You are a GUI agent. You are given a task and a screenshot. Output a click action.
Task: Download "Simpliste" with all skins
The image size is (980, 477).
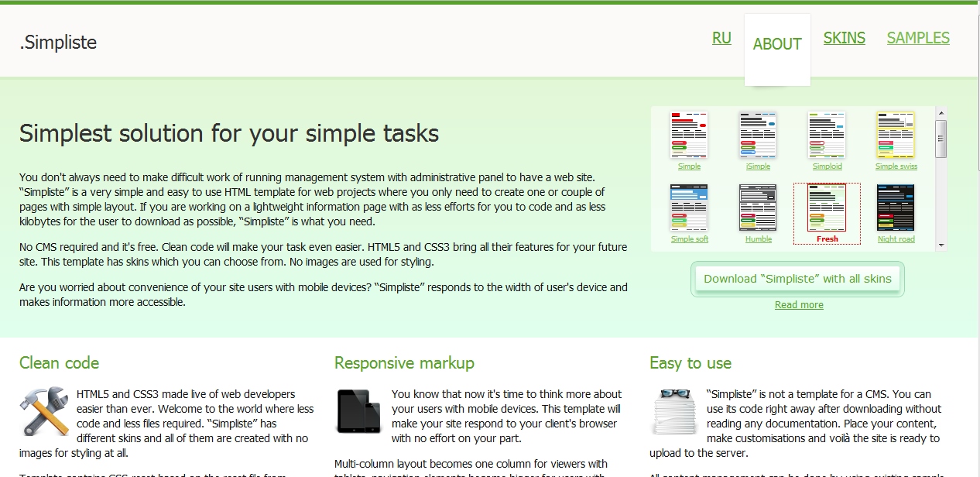[797, 279]
